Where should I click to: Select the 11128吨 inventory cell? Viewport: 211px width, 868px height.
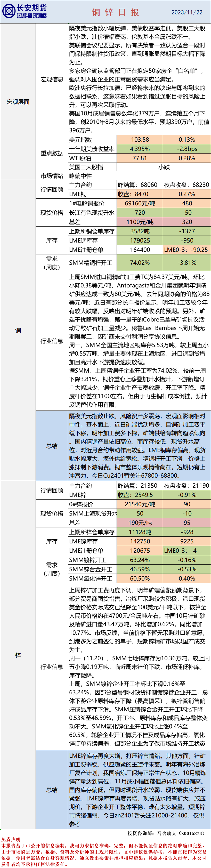[140, 532]
